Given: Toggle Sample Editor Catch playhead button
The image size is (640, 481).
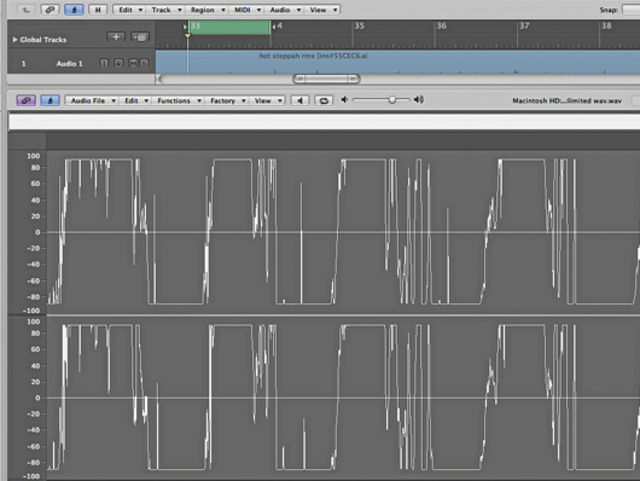Looking at the screenshot, I should (50, 100).
